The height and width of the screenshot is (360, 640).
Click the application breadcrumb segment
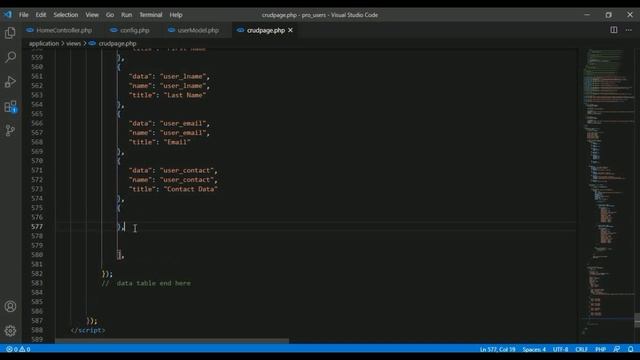44,43
